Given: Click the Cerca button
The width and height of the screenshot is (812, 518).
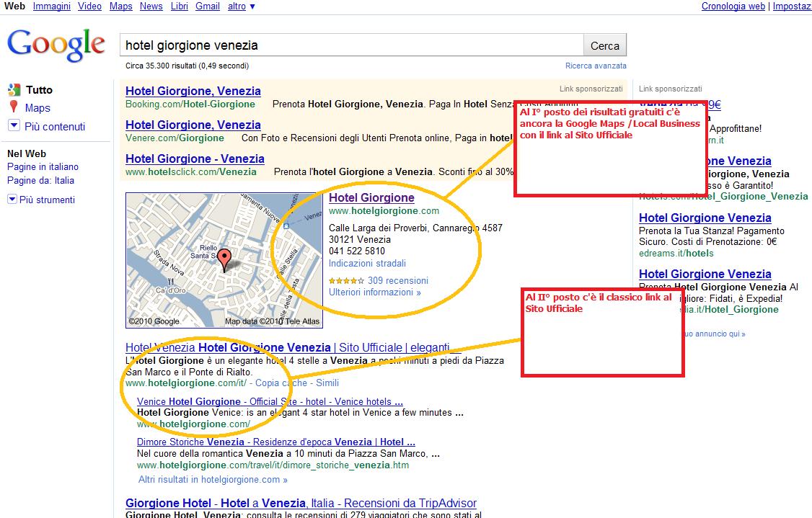Looking at the screenshot, I should point(605,45).
